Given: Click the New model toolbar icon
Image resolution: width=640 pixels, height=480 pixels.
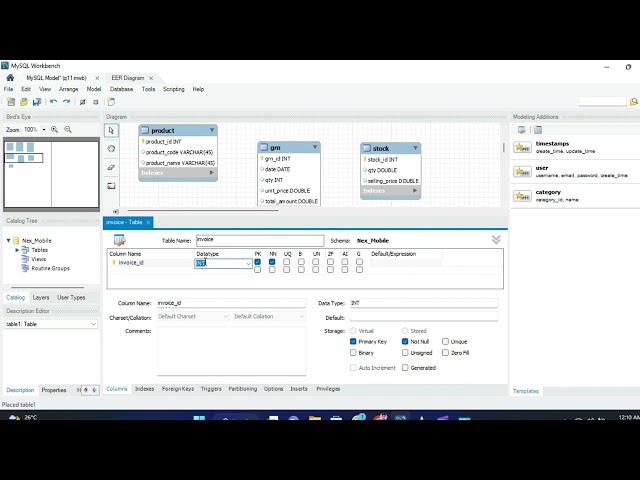Looking at the screenshot, I should coord(11,102).
